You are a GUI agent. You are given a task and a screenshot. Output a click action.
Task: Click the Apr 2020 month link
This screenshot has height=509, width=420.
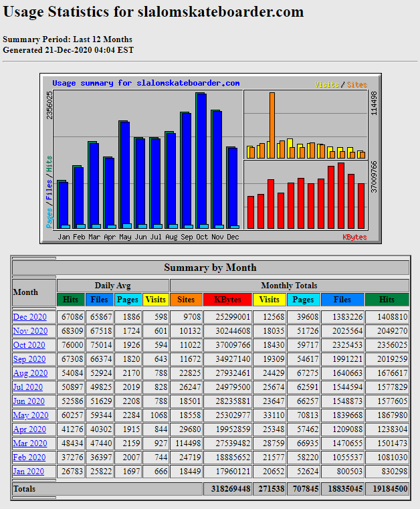click(29, 429)
